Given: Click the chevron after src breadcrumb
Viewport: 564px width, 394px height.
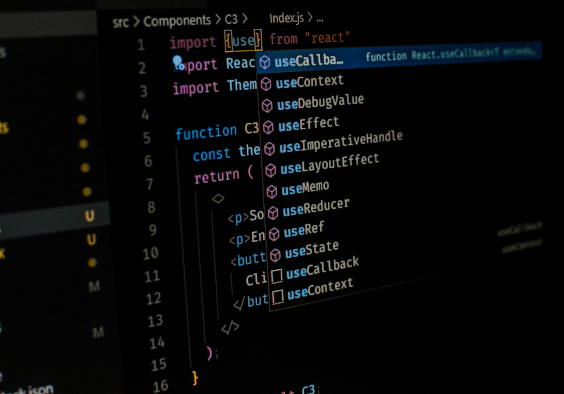Looking at the screenshot, I should (x=136, y=21).
